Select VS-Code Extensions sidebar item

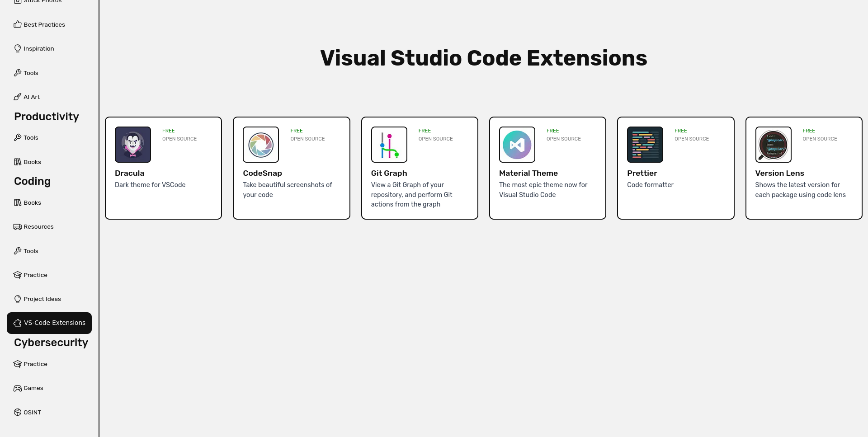pyautogui.click(x=49, y=323)
